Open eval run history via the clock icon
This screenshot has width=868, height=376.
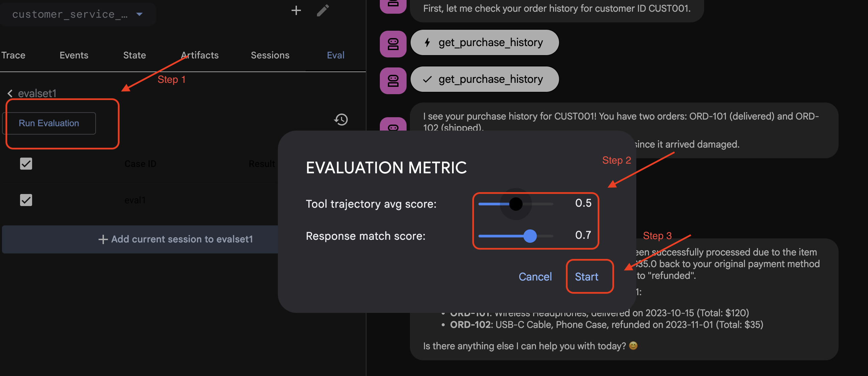341,119
